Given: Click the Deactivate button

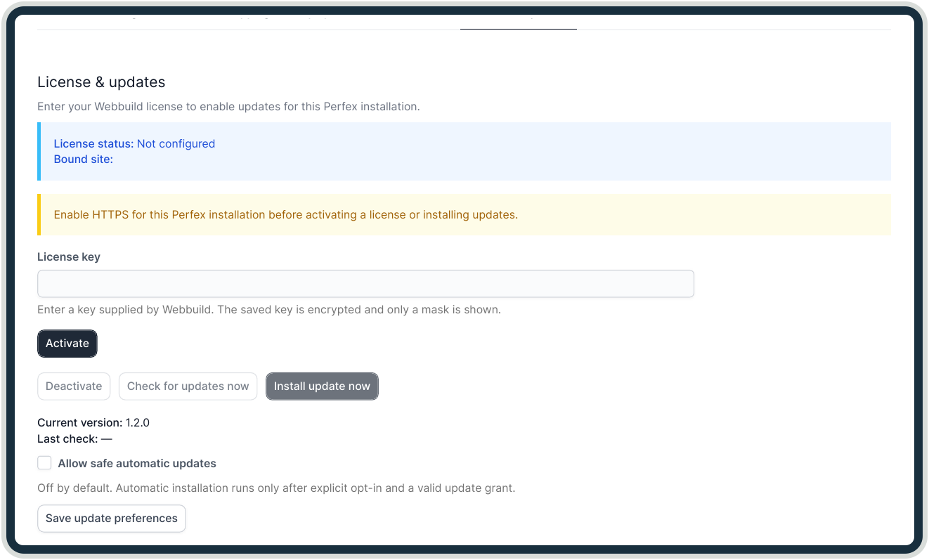Looking at the screenshot, I should click(x=74, y=386).
